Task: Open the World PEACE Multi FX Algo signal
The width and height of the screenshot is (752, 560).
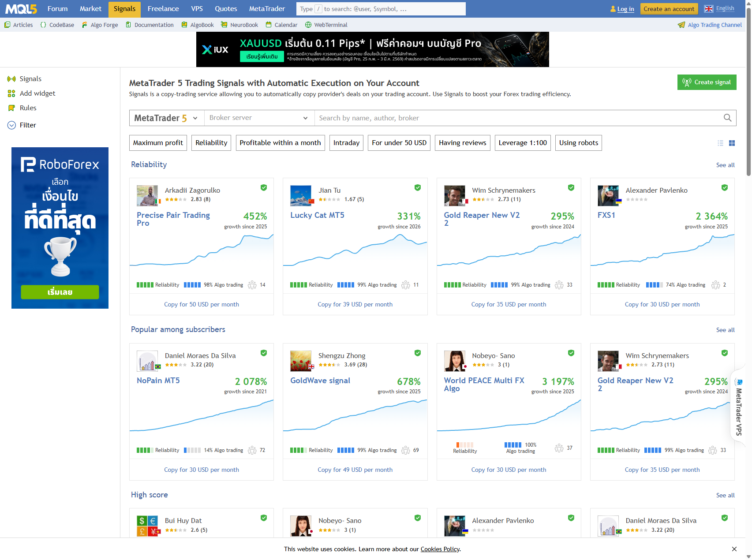Action: 484,384
